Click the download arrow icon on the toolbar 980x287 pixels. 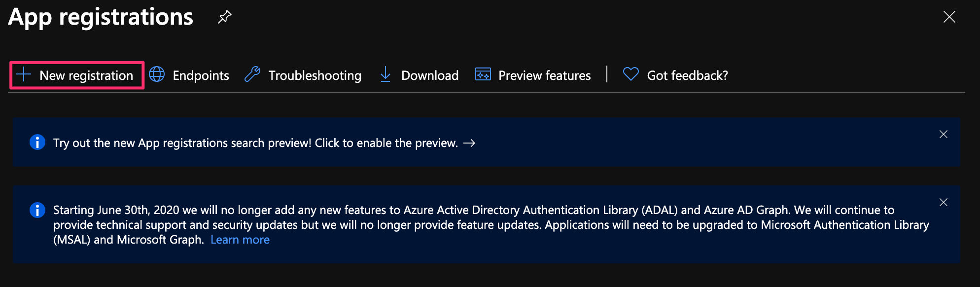pos(385,74)
